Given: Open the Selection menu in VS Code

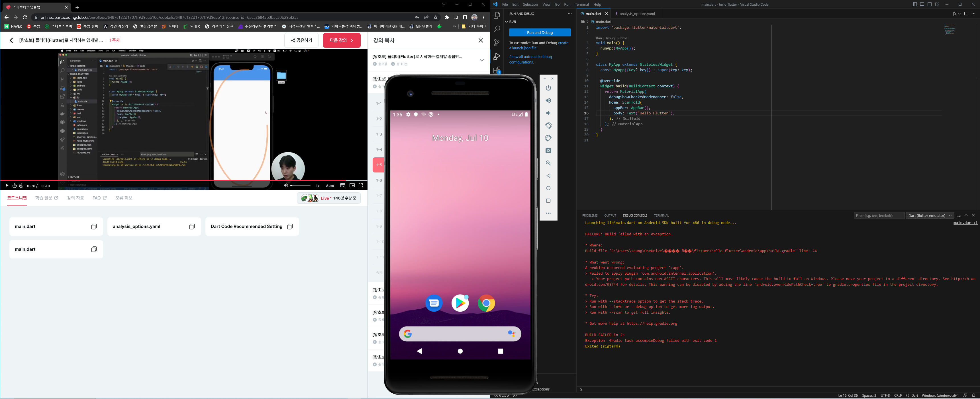Looking at the screenshot, I should (x=530, y=5).
